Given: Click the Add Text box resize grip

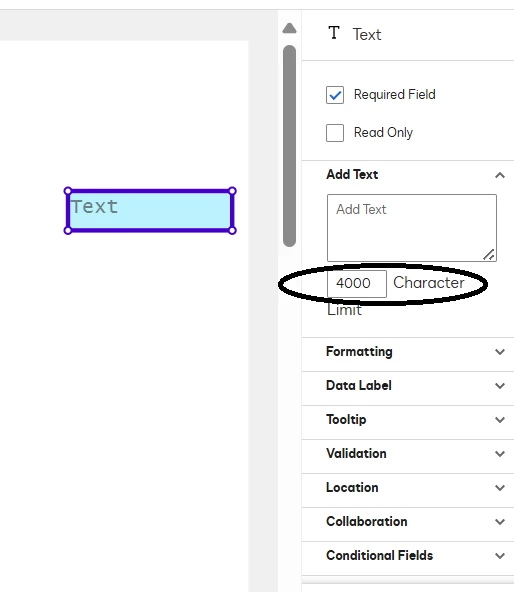Looking at the screenshot, I should (489, 255).
